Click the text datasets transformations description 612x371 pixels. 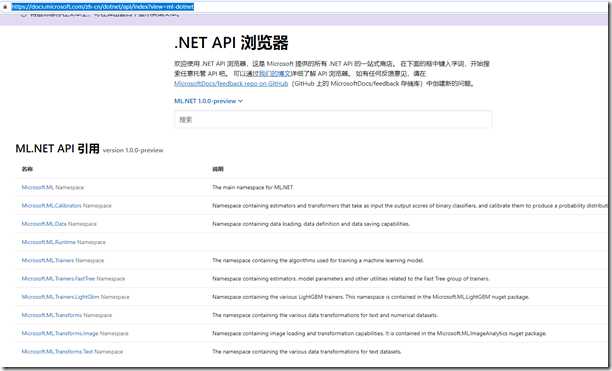pyautogui.click(x=307, y=351)
